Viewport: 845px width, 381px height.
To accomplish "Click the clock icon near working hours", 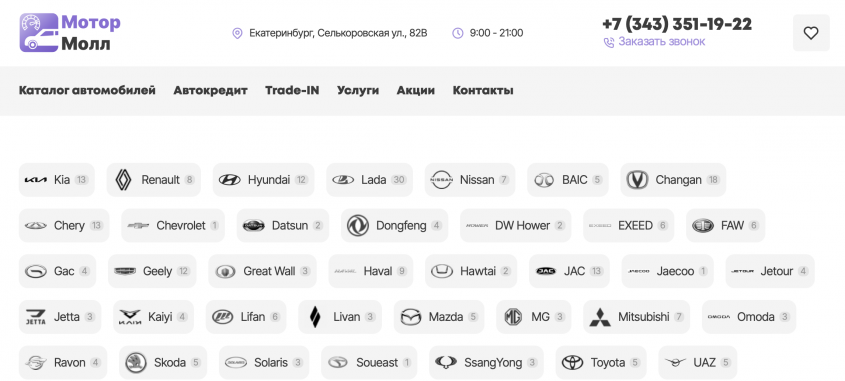I will (x=458, y=33).
